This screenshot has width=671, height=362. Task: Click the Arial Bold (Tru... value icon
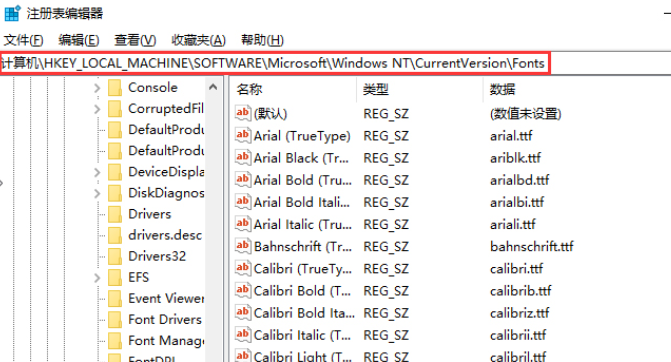[243, 179]
